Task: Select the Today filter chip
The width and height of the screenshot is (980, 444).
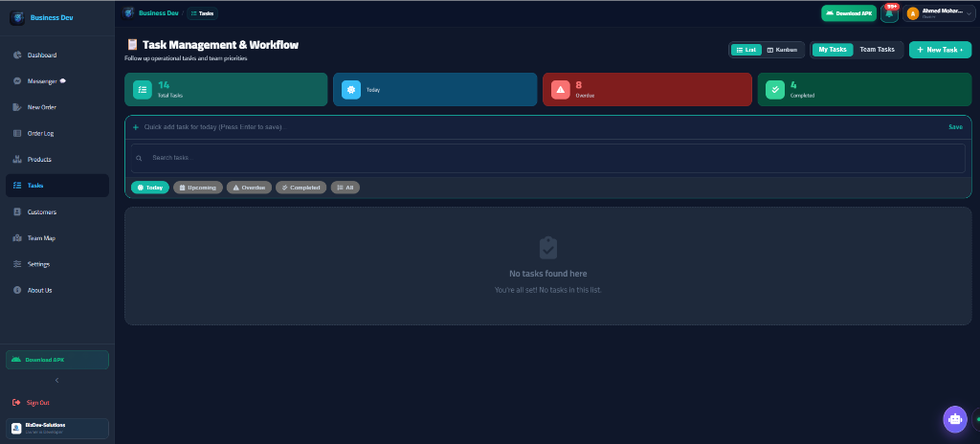Action: (x=150, y=188)
